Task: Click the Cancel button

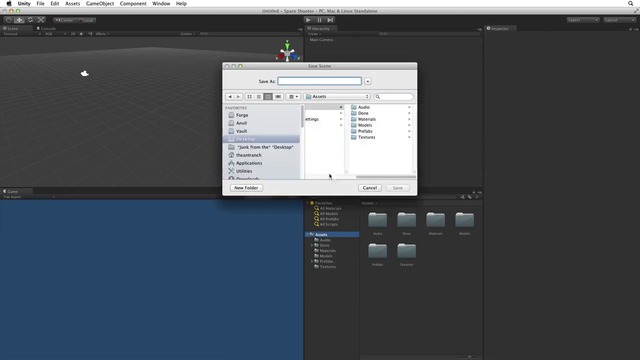Action: coord(370,188)
